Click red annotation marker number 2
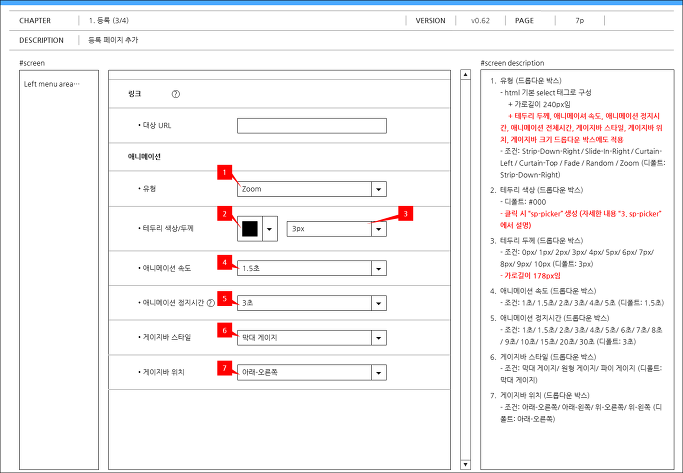Viewport: 683px width, 473px height. [224, 214]
